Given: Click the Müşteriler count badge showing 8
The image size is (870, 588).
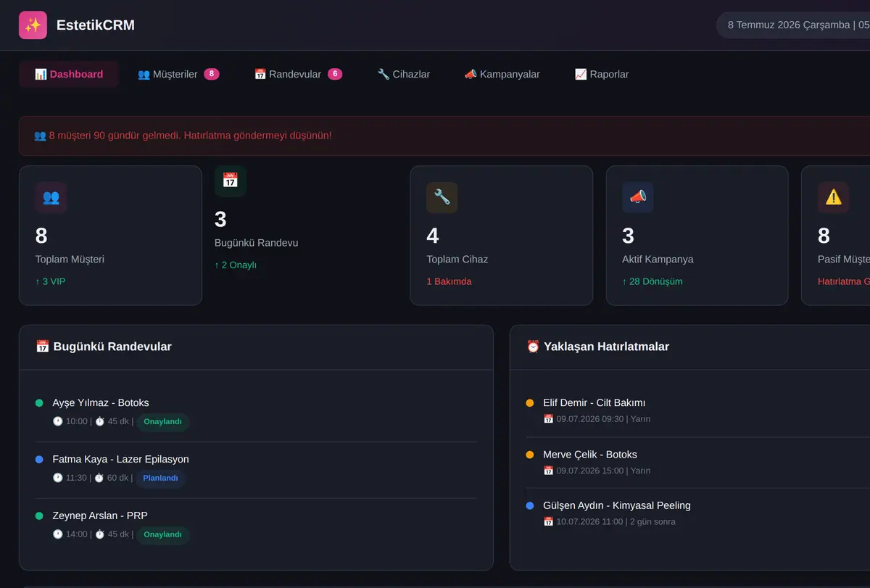Looking at the screenshot, I should [x=212, y=74].
